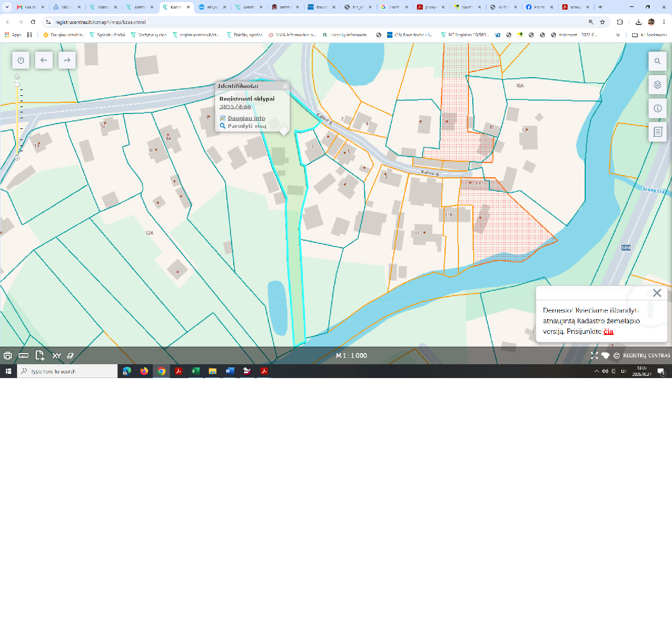Screen dimensions: 672x639
Task: Follow the red 'čia' link in the notice
Action: point(609,331)
